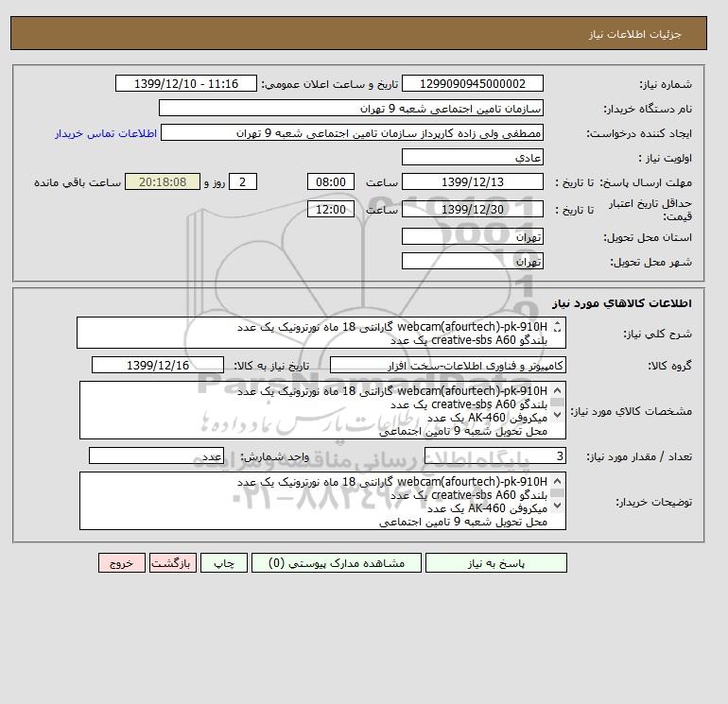Screen dimensions: 728x704
Task: Click 'میکروفن AK-460' line in specifications box
Action: click(487, 418)
